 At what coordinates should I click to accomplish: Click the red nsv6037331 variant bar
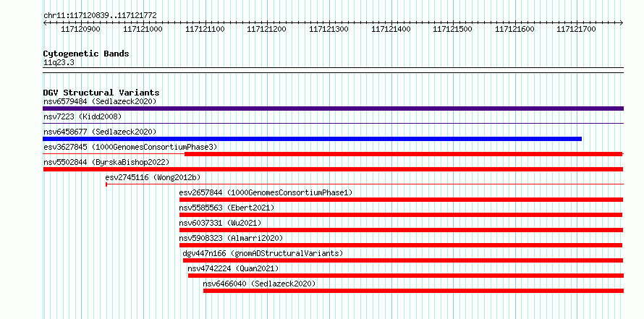(x=402, y=230)
